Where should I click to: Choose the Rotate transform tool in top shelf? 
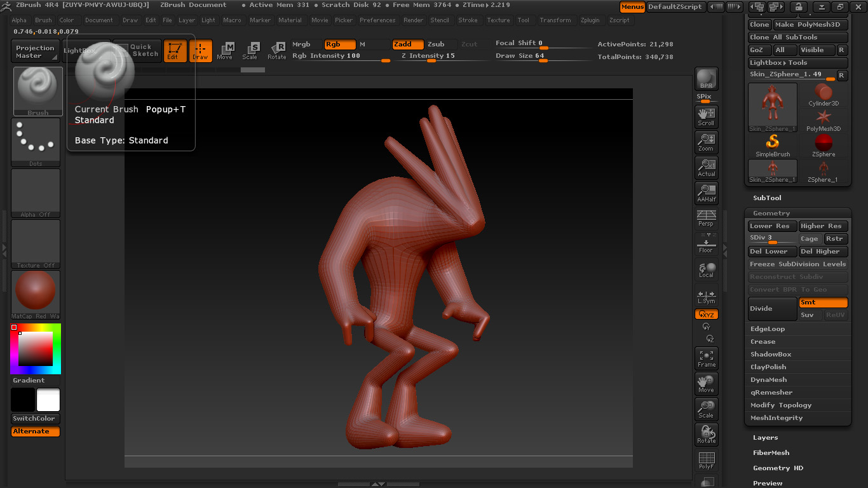(276, 51)
